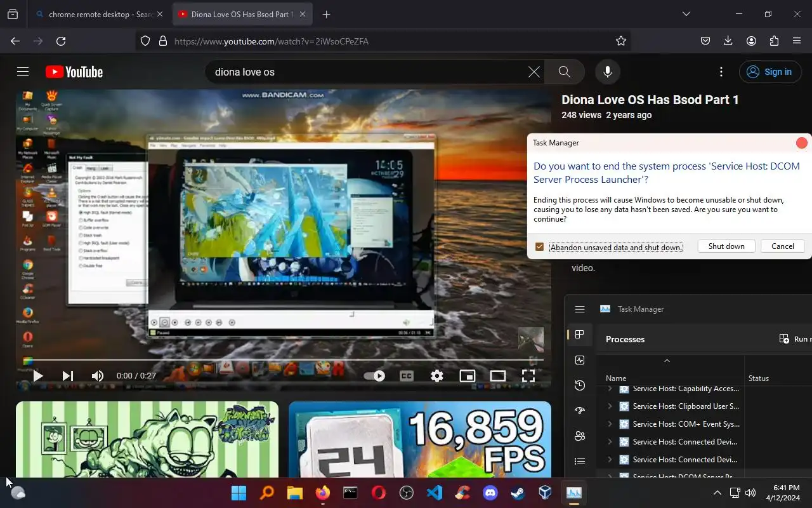
Task: Close the chrome remote desktop tab
Action: pyautogui.click(x=159, y=14)
